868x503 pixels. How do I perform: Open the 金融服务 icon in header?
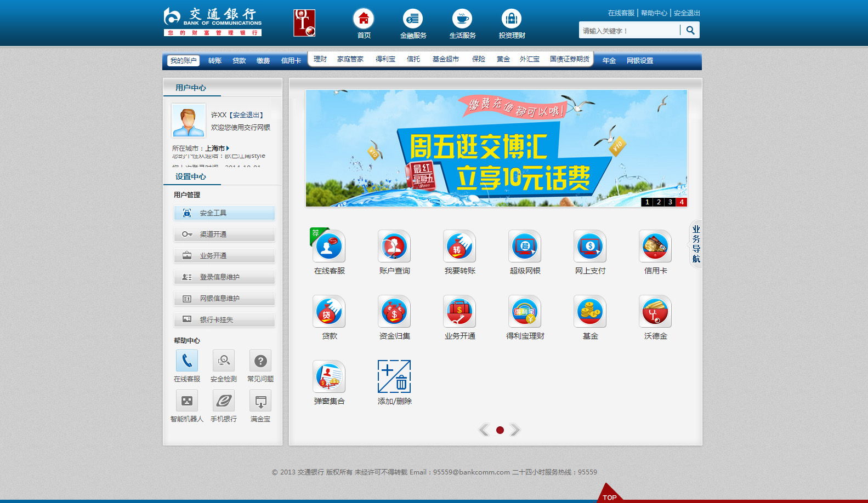click(x=413, y=19)
